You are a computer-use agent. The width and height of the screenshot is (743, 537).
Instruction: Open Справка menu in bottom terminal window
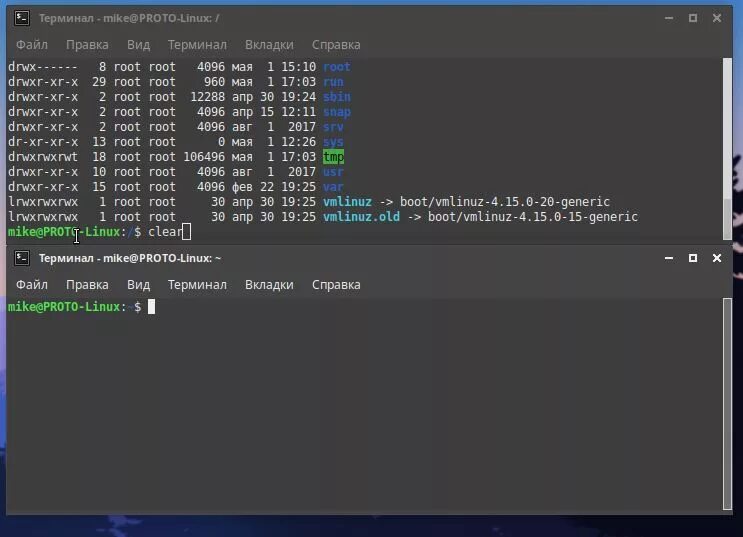pyautogui.click(x=336, y=284)
